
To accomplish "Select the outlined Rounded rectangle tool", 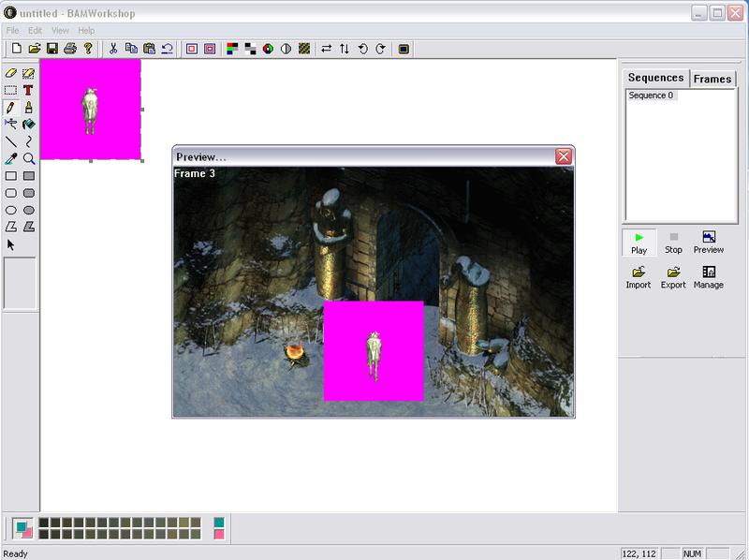I will pyautogui.click(x=10, y=193).
